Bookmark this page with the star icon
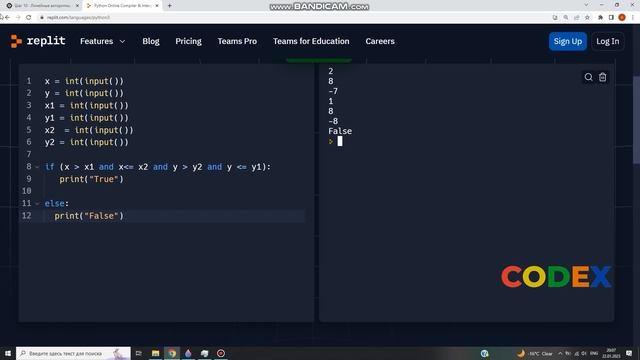 (587, 18)
